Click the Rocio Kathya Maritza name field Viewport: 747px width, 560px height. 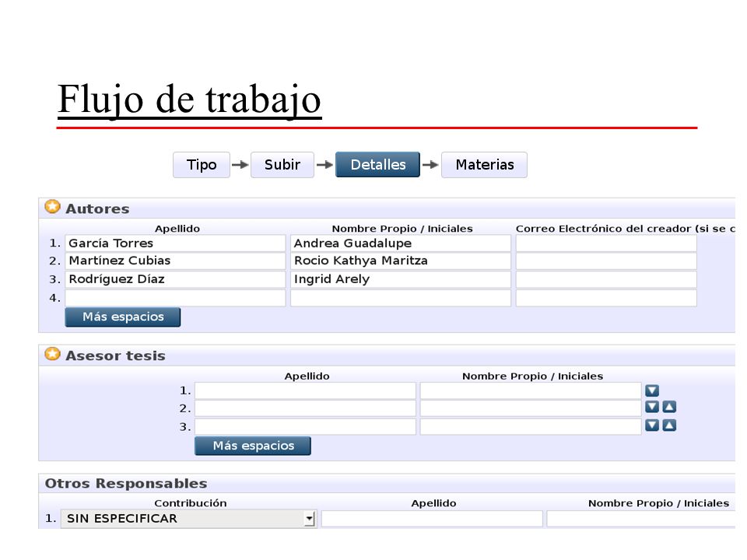401,261
